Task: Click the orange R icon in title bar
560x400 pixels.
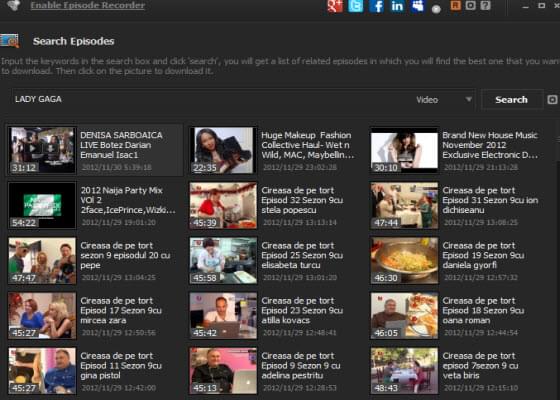Action: (x=455, y=5)
